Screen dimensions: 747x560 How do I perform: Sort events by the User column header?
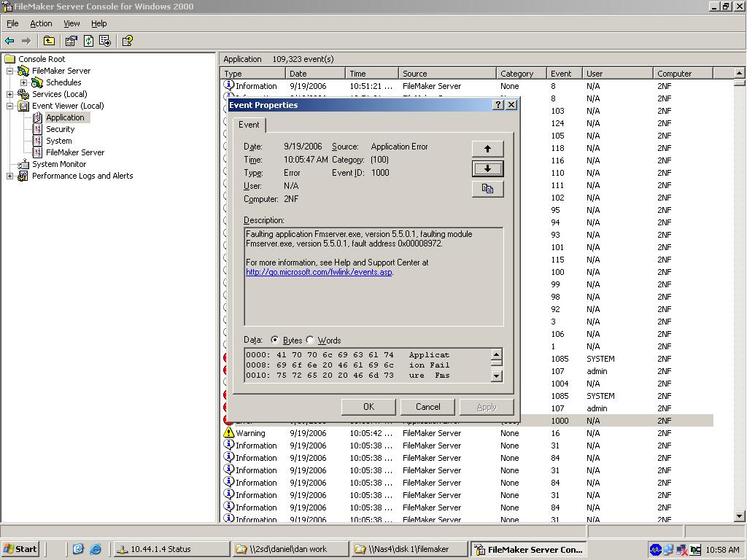(x=617, y=74)
